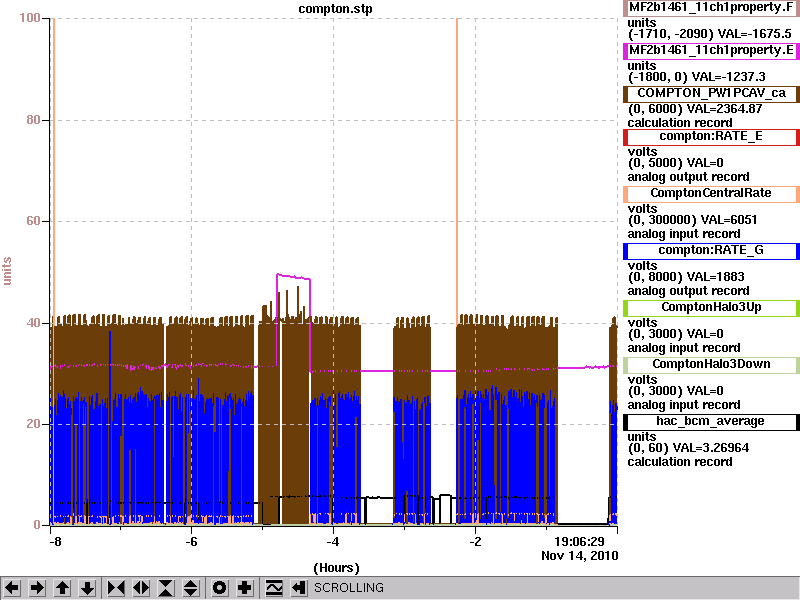Click the Nov 14, 2010 date label
The width and height of the screenshot is (800, 600).
point(580,556)
